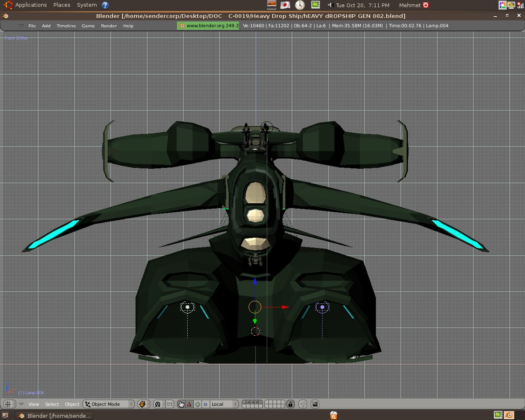Click the render this view image icon

click(315, 404)
